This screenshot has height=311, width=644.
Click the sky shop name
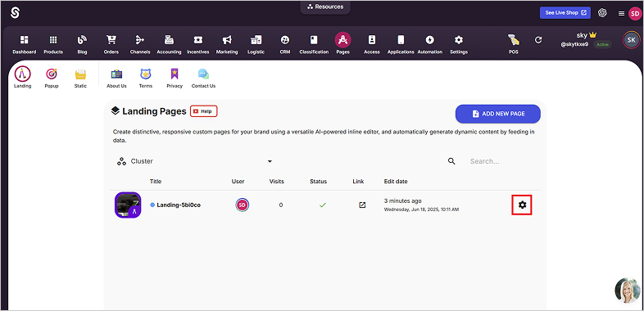tap(583, 35)
